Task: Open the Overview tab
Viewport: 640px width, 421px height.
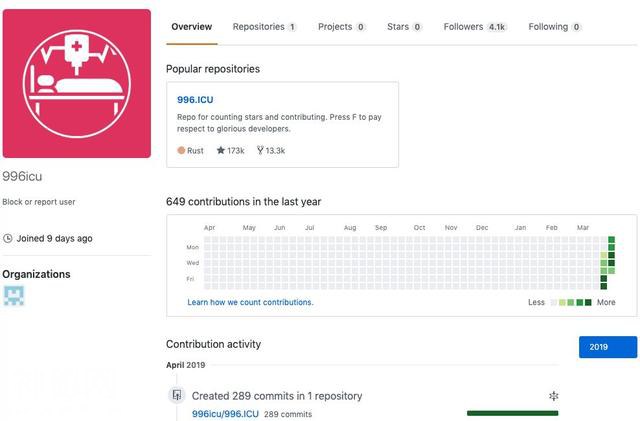Action: pos(191,27)
